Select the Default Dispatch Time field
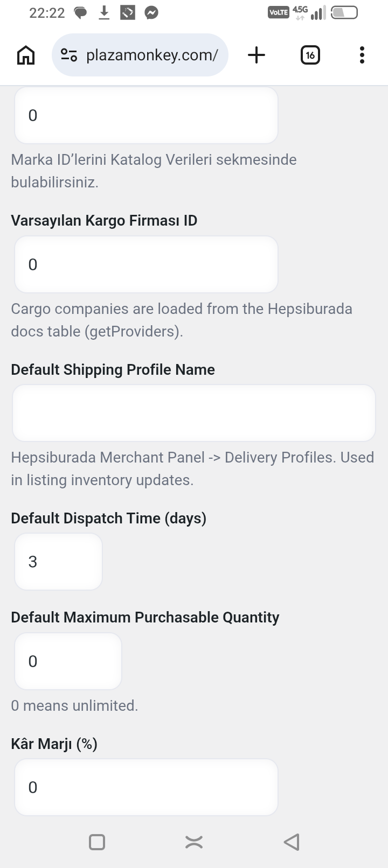 (x=58, y=562)
